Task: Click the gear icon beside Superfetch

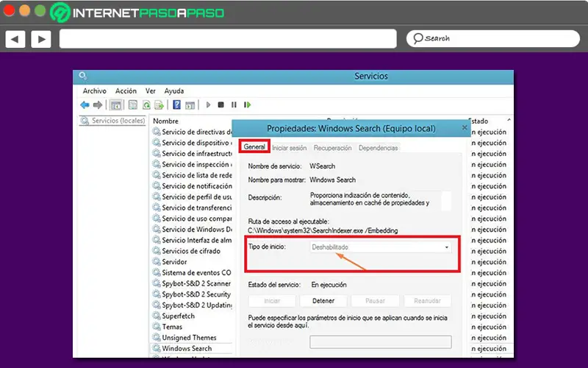Action: point(156,316)
